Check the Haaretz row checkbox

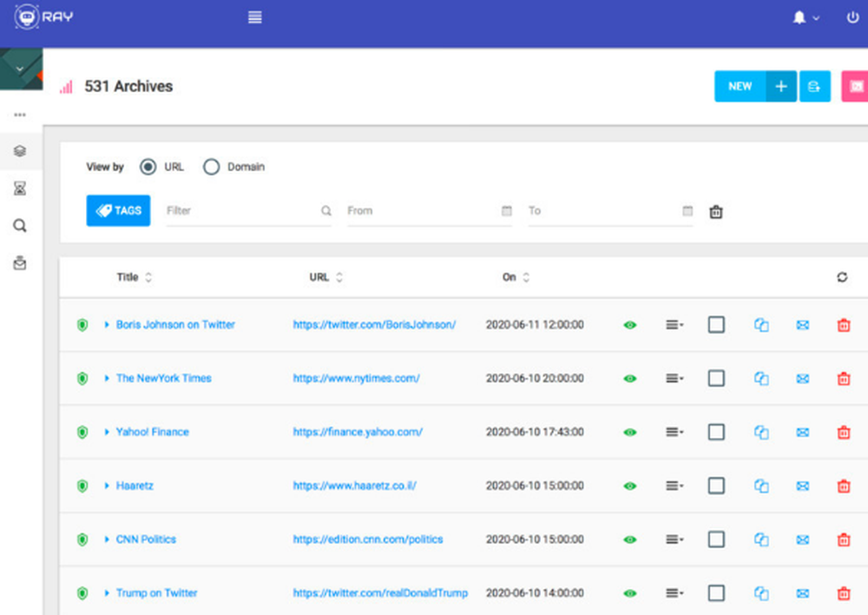716,486
